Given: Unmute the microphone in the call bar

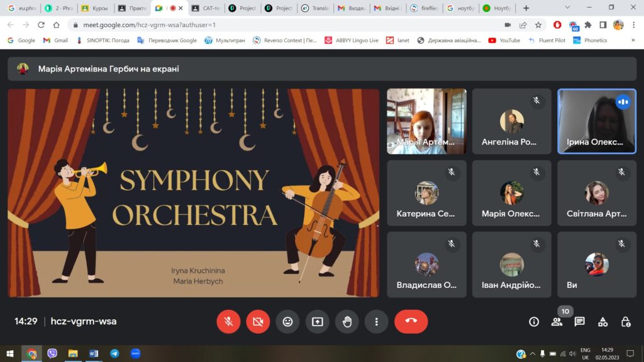Looking at the screenshot, I should pyautogui.click(x=228, y=322).
